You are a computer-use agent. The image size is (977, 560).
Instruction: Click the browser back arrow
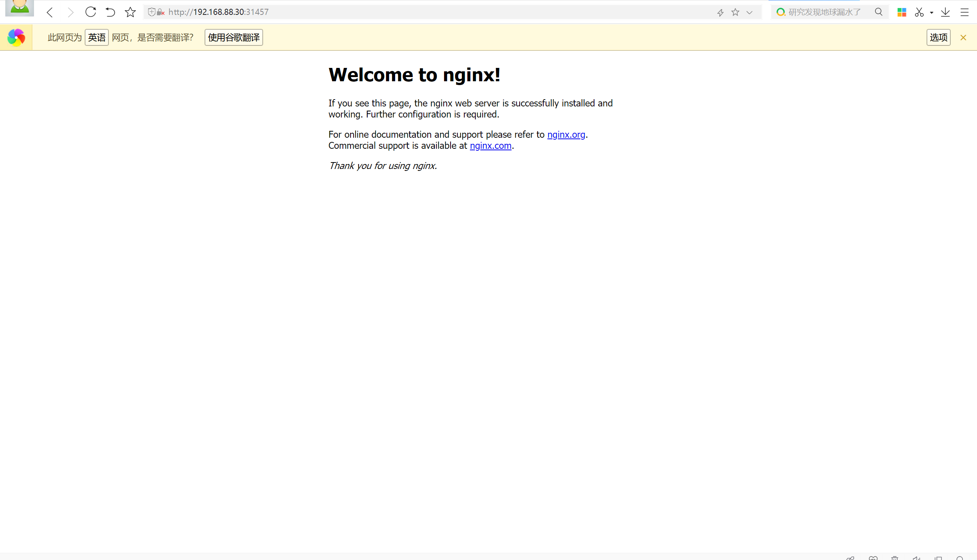coord(50,12)
